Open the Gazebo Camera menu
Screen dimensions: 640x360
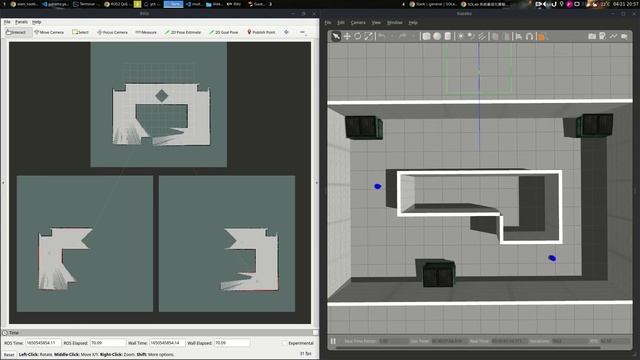358,22
